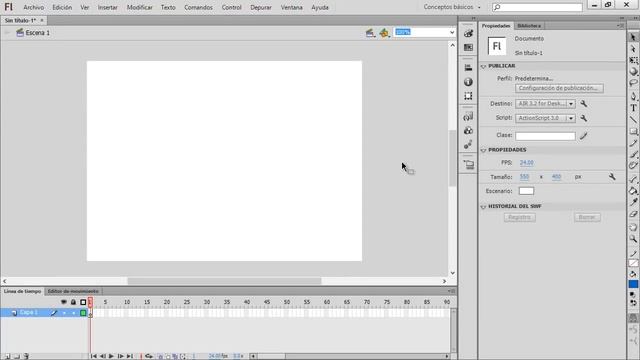Open the collapsed Transform panel icon
The height and width of the screenshot is (360, 640).
[468, 96]
